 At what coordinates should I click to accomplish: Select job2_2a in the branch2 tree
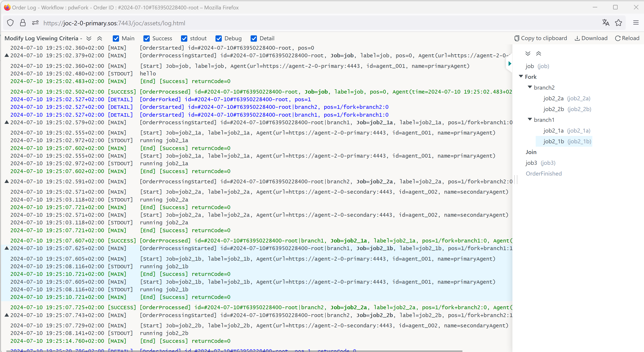point(567,98)
